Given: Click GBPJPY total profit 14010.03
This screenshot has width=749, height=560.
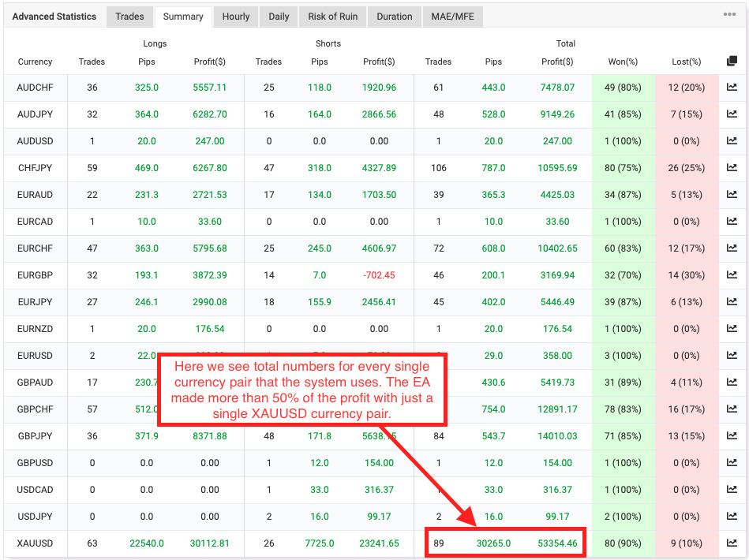Looking at the screenshot, I should [x=557, y=436].
